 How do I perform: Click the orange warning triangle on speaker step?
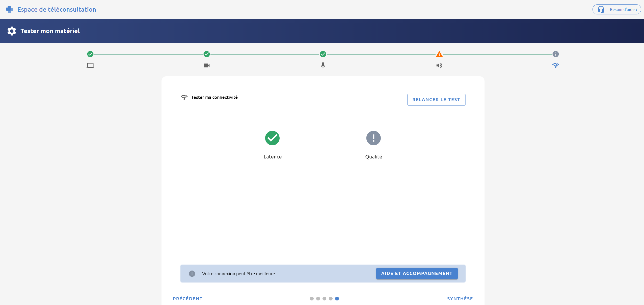[x=439, y=54]
